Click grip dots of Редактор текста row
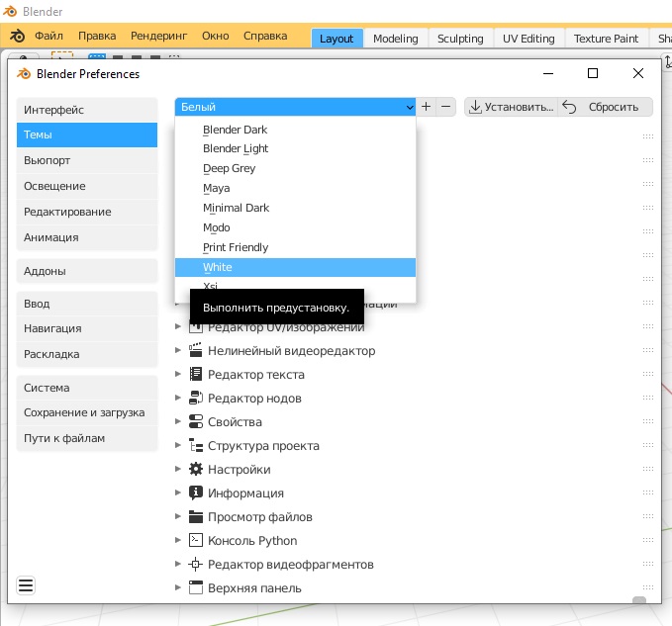Viewport: 672px width, 626px height. point(648,374)
